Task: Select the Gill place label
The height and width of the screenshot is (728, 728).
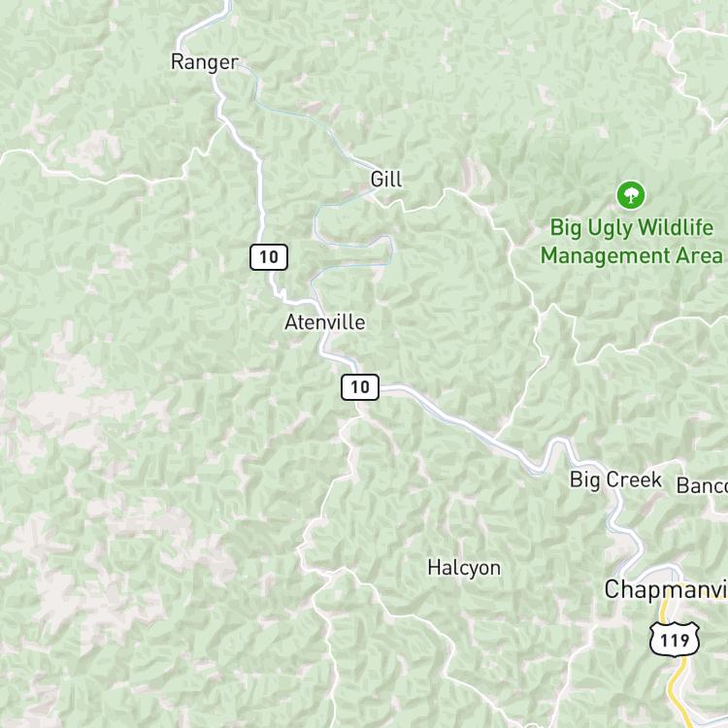Action: (x=386, y=180)
